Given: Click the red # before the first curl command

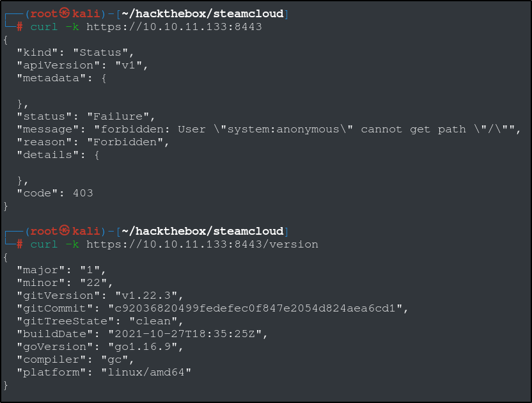Looking at the screenshot, I should 20,27.
